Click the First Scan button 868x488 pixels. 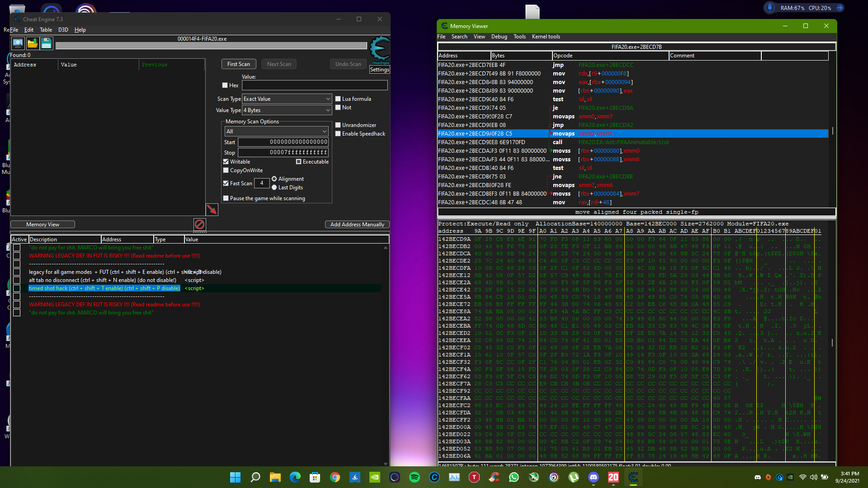[238, 64]
